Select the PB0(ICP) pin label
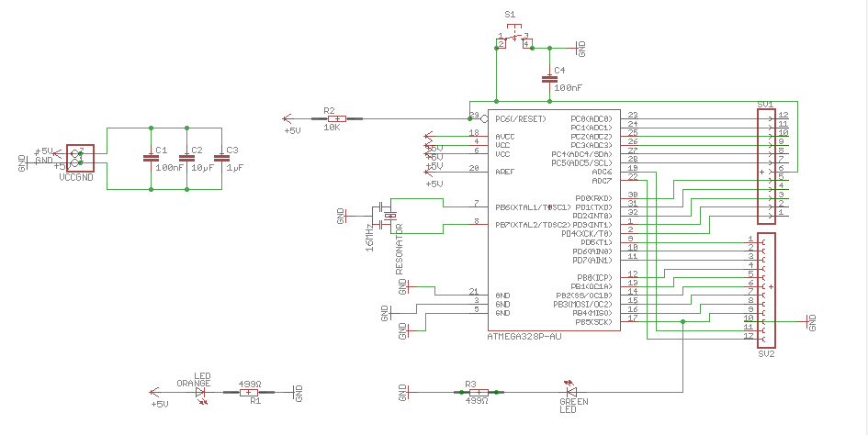This screenshot has height=435, width=868. (595, 278)
